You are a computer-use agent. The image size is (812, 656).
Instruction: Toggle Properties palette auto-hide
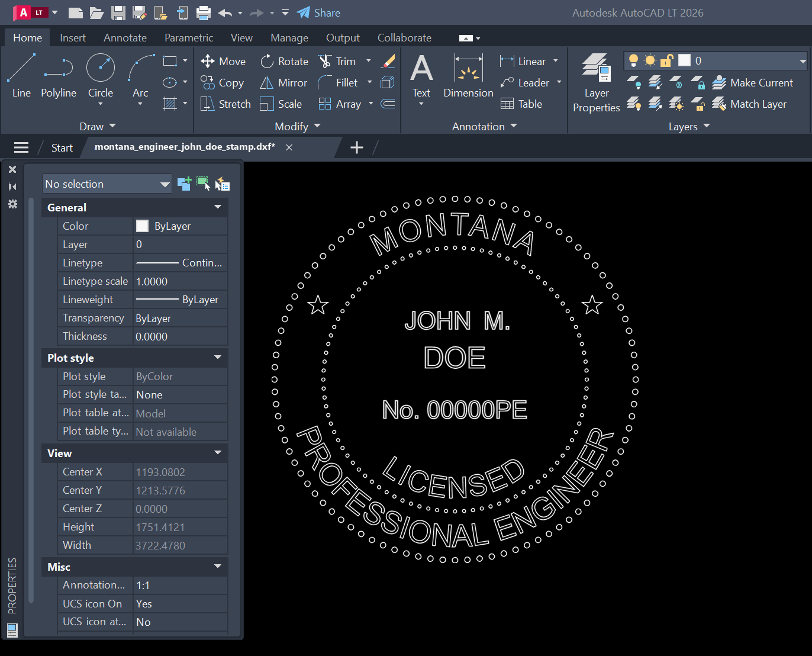pyautogui.click(x=12, y=186)
